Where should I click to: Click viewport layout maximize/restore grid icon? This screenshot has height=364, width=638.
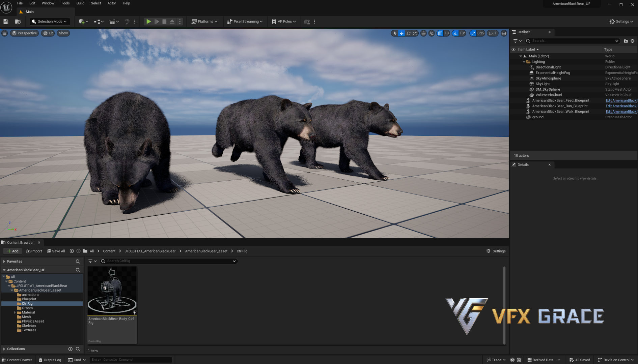504,33
